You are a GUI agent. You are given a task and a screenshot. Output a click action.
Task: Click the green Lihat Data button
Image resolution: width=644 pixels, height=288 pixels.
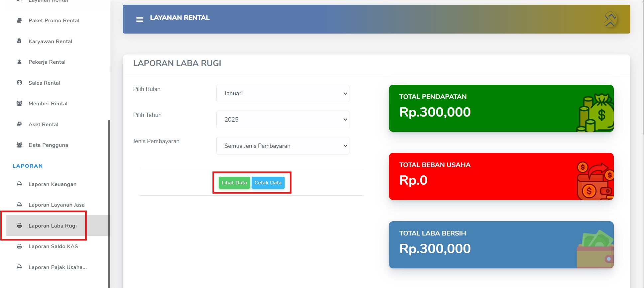(x=234, y=183)
